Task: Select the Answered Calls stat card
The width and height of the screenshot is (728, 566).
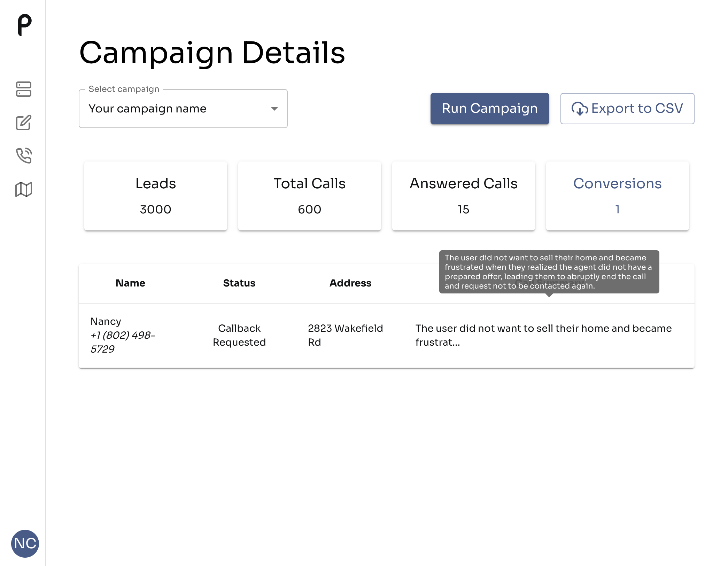Action: point(464,196)
